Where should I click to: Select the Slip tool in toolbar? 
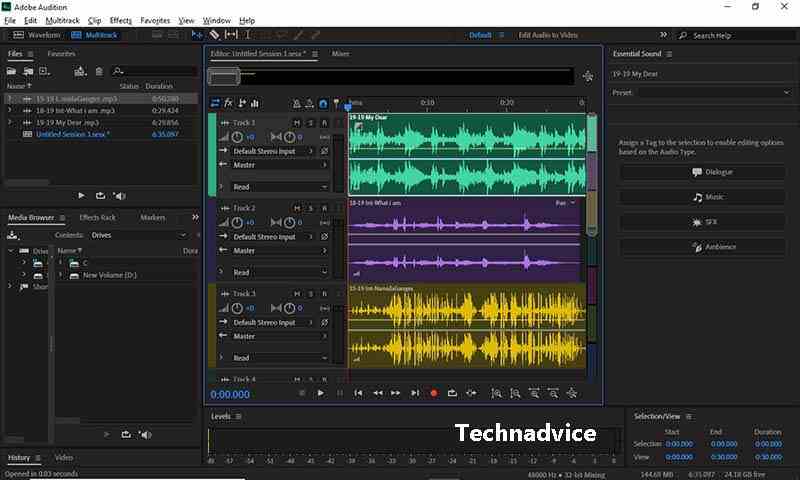point(231,35)
